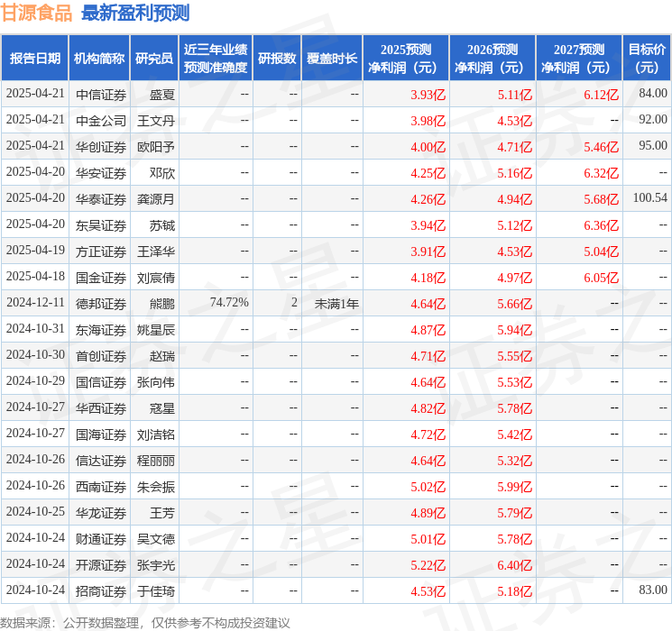
Task: Select the 华龙证券 institution cell
Action: point(101,513)
